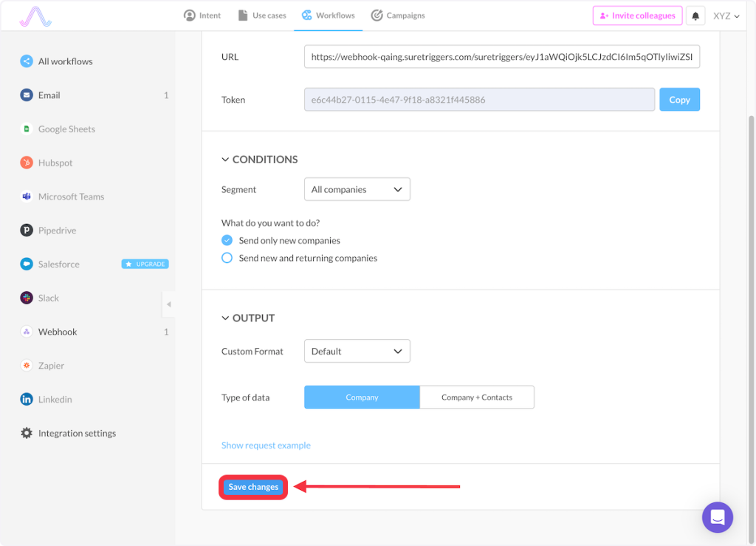756x546 pixels.
Task: Open the Zapier integration icon
Action: pyautogui.click(x=27, y=366)
